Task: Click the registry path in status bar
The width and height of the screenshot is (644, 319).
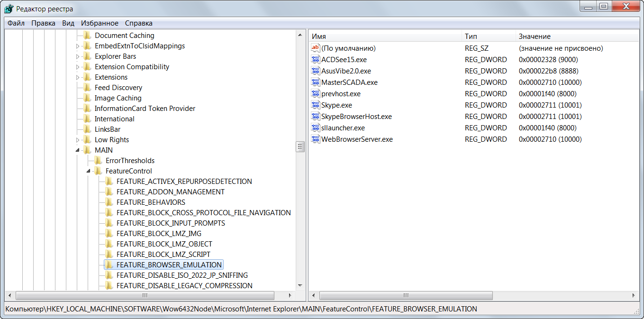Action: tap(241, 309)
